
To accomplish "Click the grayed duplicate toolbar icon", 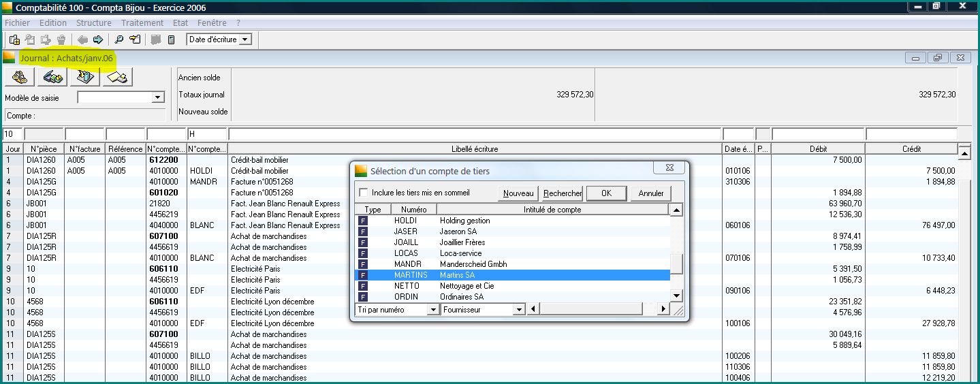I will coord(30,39).
